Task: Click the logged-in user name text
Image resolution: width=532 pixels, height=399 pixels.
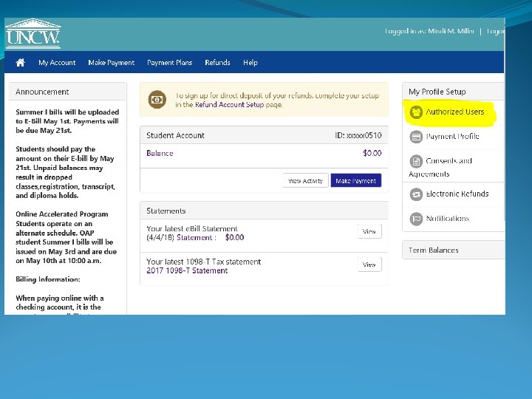Action: [x=451, y=31]
